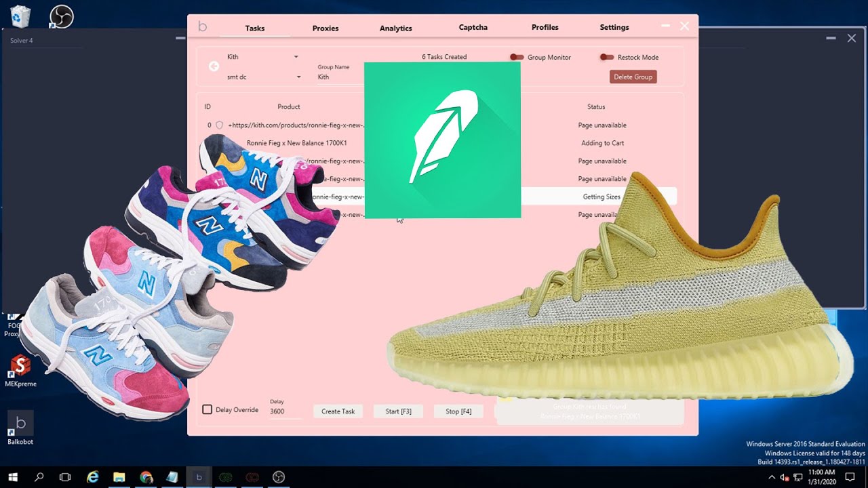
Task: Minimize the Solver 4 window from right side
Action: click(831, 39)
